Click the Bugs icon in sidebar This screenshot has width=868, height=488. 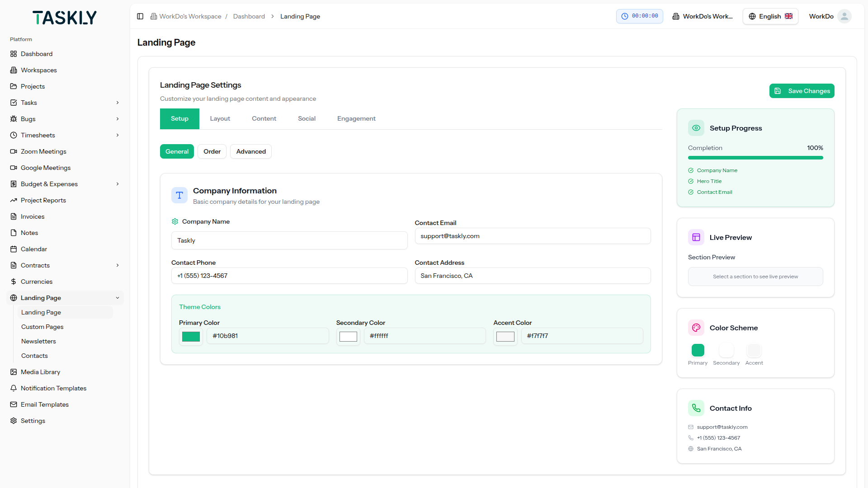pyautogui.click(x=14, y=119)
